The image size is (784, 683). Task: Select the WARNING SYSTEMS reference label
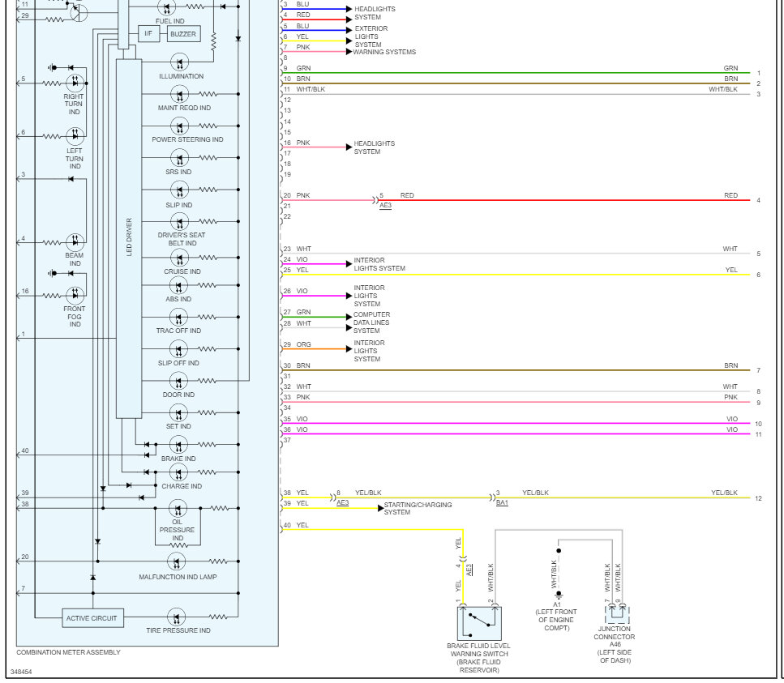click(383, 51)
